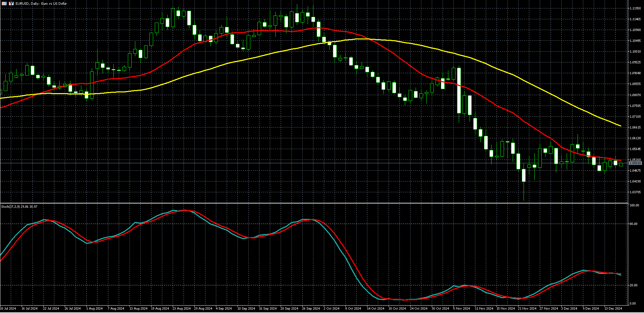The image size is (644, 313).
Task: Select the stochastic 20.00 level label
Action: (634, 285)
